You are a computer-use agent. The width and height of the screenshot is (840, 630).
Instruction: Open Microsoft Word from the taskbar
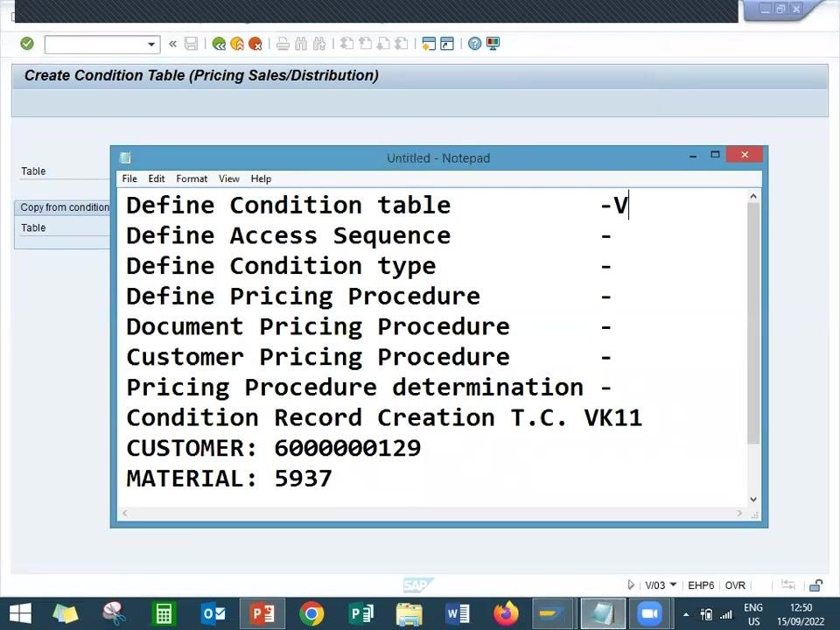coord(457,614)
